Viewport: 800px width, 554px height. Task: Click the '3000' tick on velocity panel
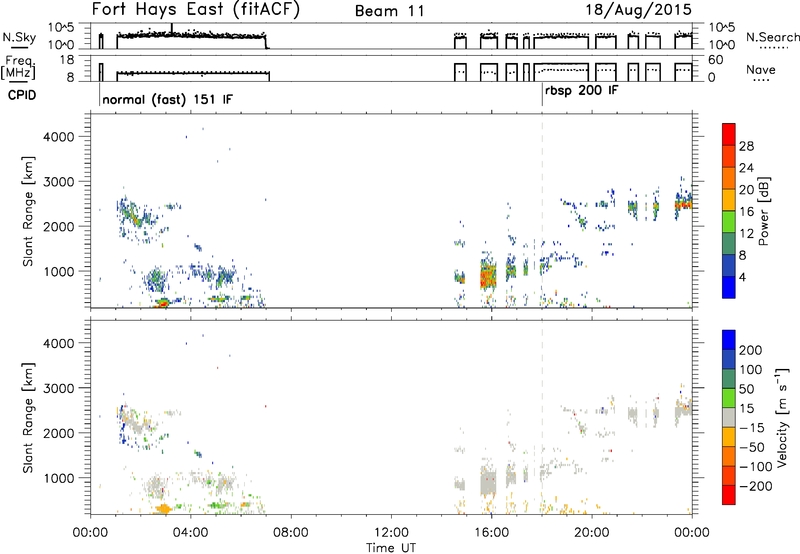tap(58, 388)
